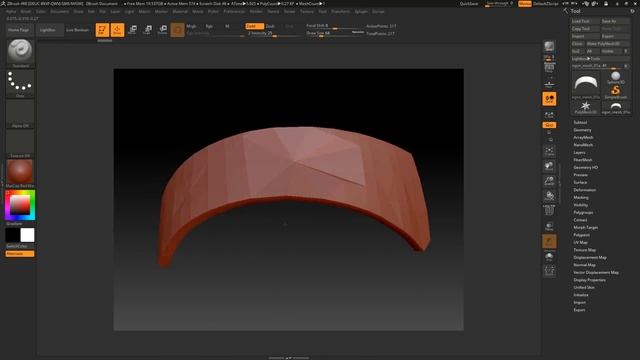Expand the Display Properties subpalette
The image size is (640, 360).
tap(589, 280)
